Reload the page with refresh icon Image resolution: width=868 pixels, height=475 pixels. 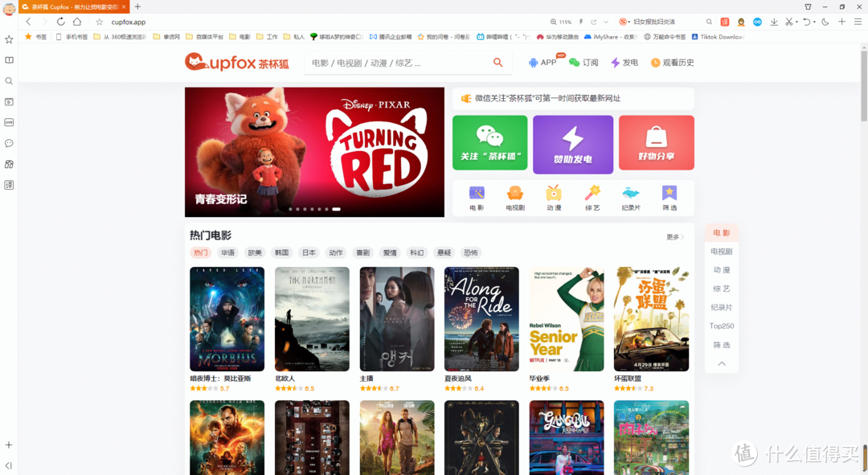coord(61,22)
